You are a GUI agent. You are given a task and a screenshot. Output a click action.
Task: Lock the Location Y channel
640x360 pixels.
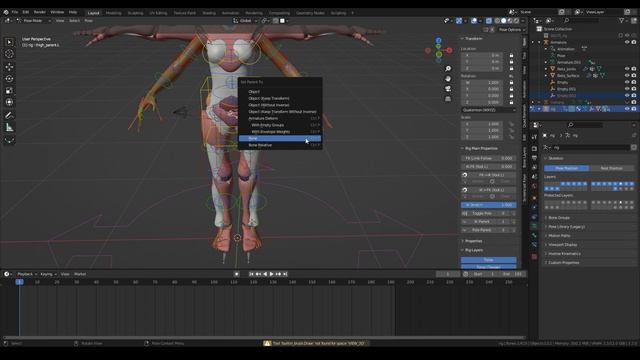coord(511,62)
